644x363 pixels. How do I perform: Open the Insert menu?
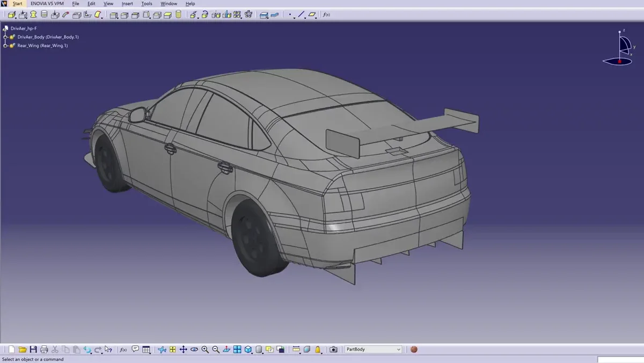[127, 4]
